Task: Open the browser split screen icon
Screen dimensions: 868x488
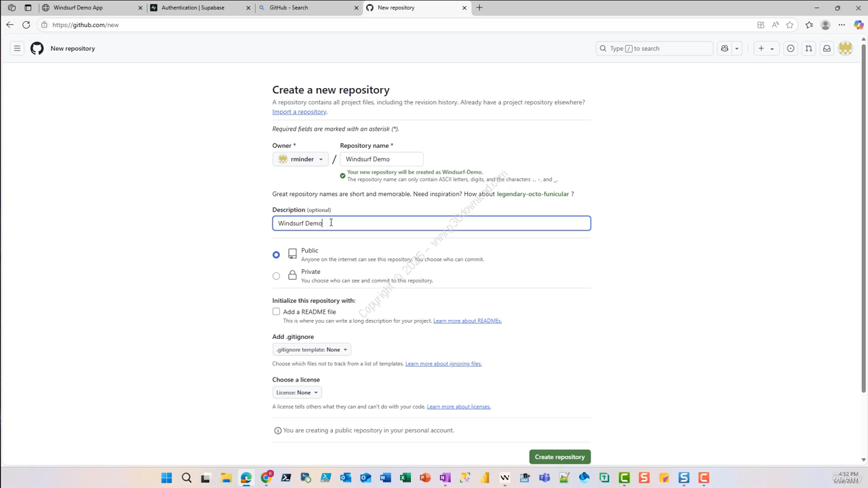Action: coord(760,24)
